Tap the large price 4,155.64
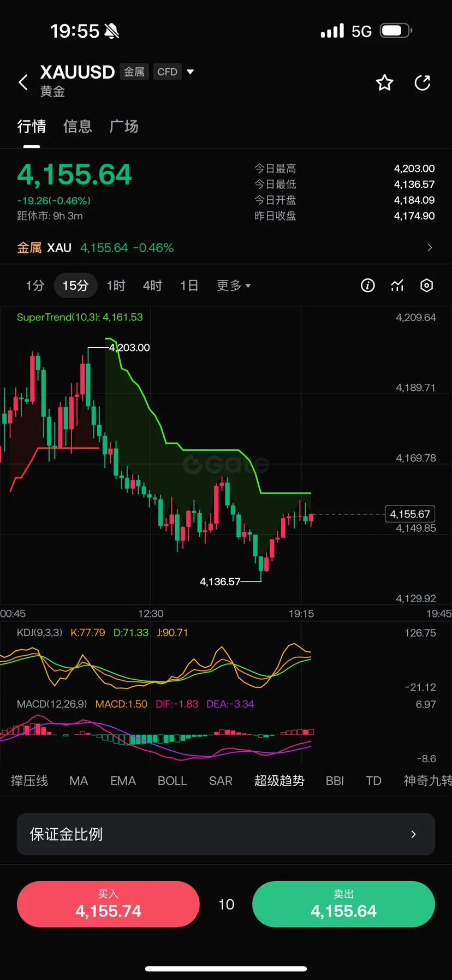Viewport: 452px width, 980px height. coord(74,175)
